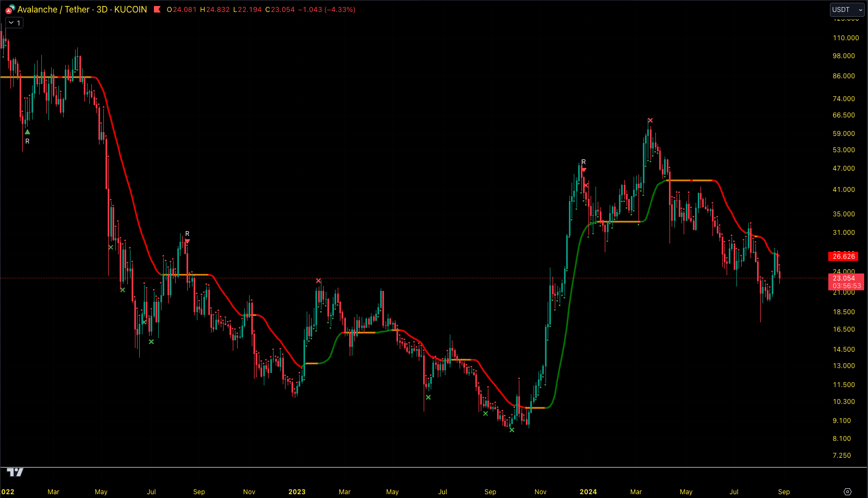Click the 7.250 price scale label
This screenshot has width=868, height=498.
pos(841,455)
